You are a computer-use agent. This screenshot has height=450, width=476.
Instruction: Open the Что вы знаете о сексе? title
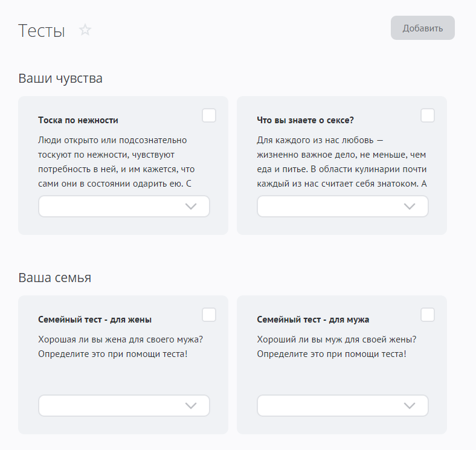pyautogui.click(x=305, y=120)
